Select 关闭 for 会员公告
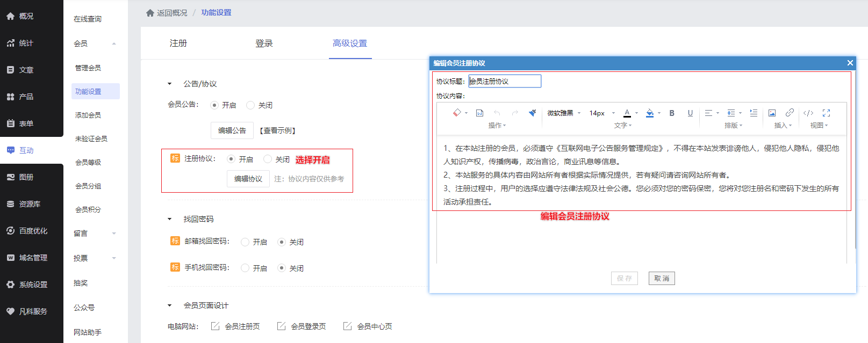 click(250, 105)
